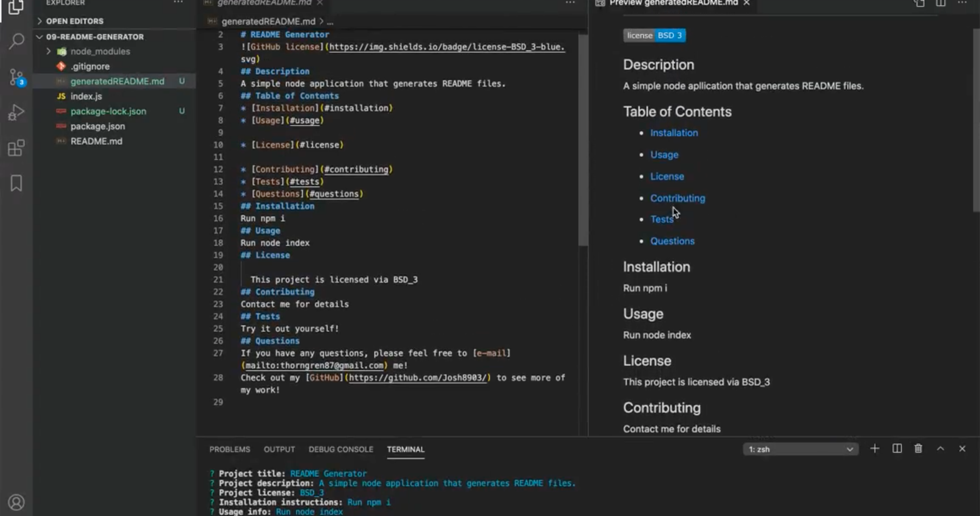Image resolution: width=980 pixels, height=516 pixels.
Task: Click the GitHub URL on line 28
Action: 418,377
